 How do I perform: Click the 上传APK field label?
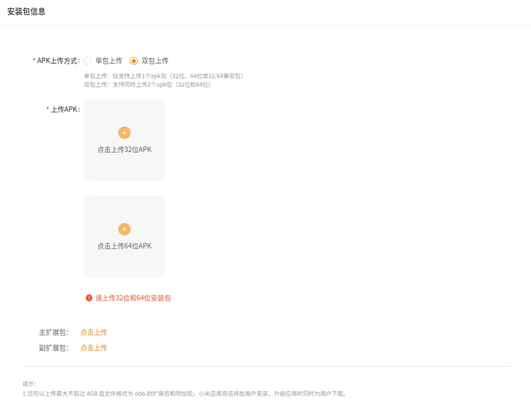pos(63,111)
